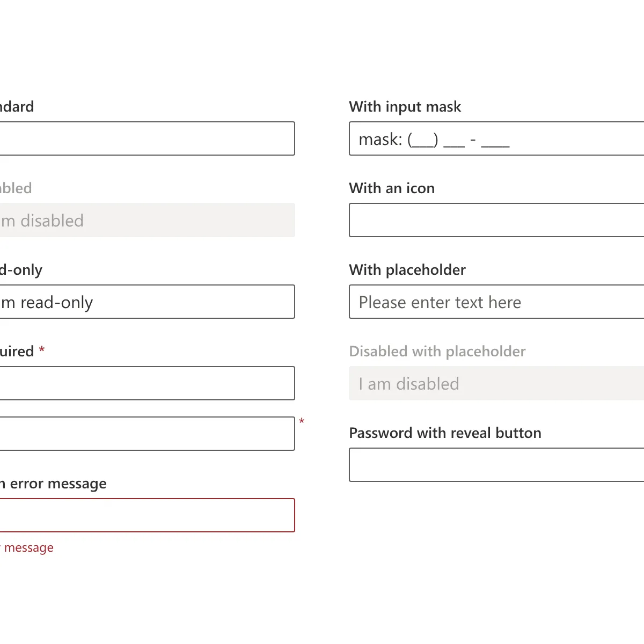Select the read-only text field

click(147, 302)
